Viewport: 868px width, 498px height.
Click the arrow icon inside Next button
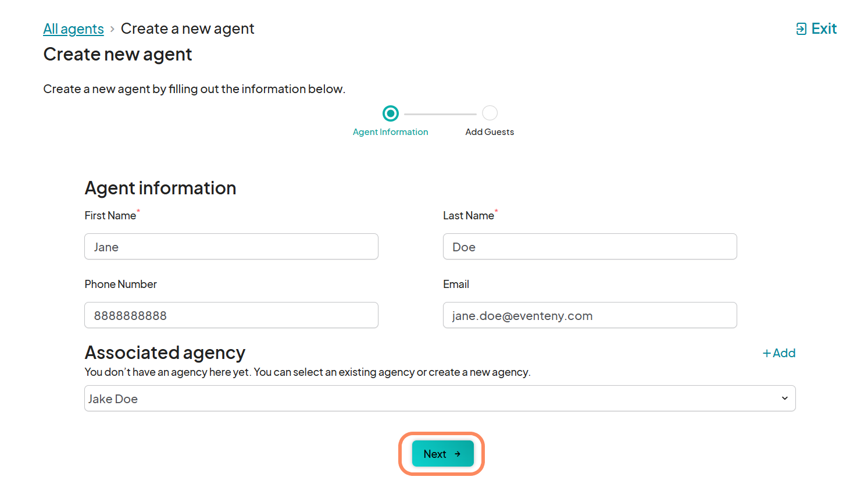[x=458, y=454]
